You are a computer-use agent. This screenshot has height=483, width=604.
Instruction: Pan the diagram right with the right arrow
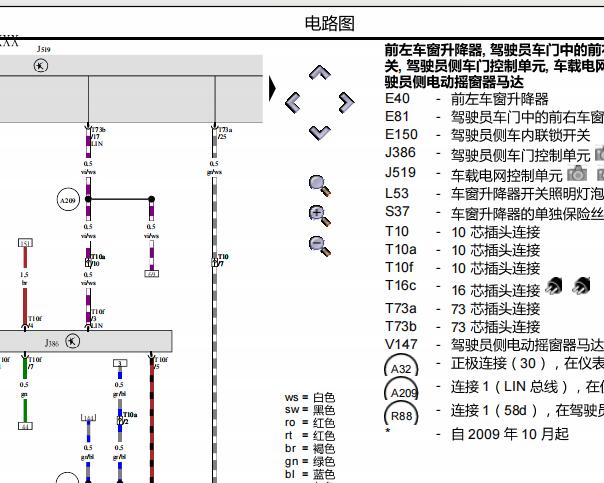346,103
